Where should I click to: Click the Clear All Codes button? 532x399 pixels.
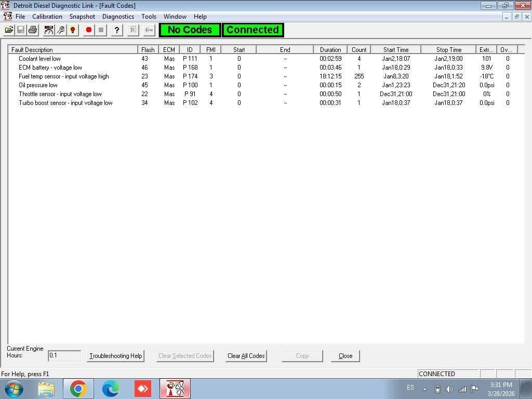[x=246, y=356]
